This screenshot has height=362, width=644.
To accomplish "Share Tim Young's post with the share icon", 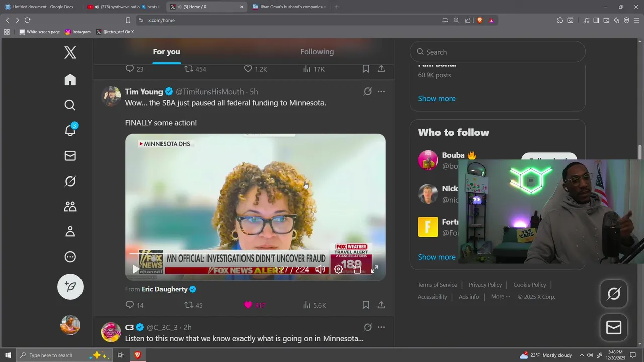I will click(381, 305).
